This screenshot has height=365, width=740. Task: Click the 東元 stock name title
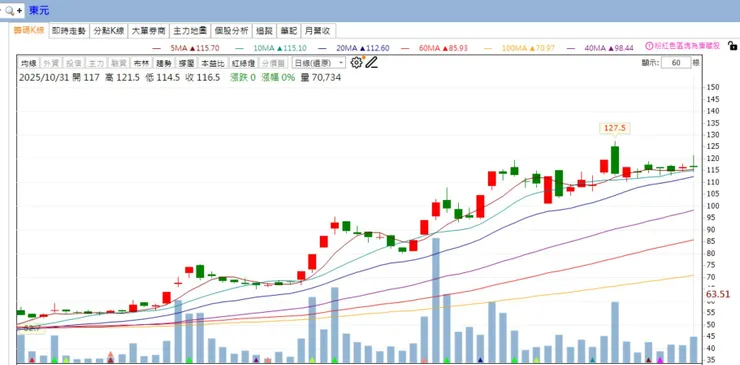pyautogui.click(x=39, y=10)
